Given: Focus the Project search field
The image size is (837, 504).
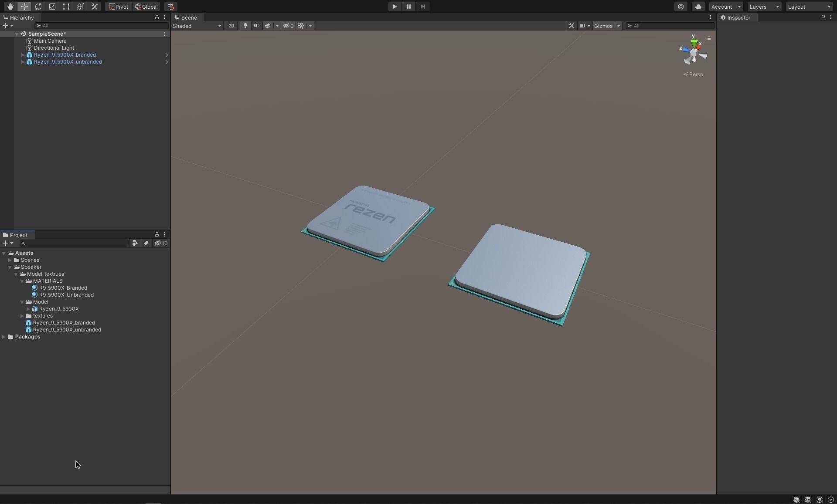Looking at the screenshot, I should tap(74, 243).
